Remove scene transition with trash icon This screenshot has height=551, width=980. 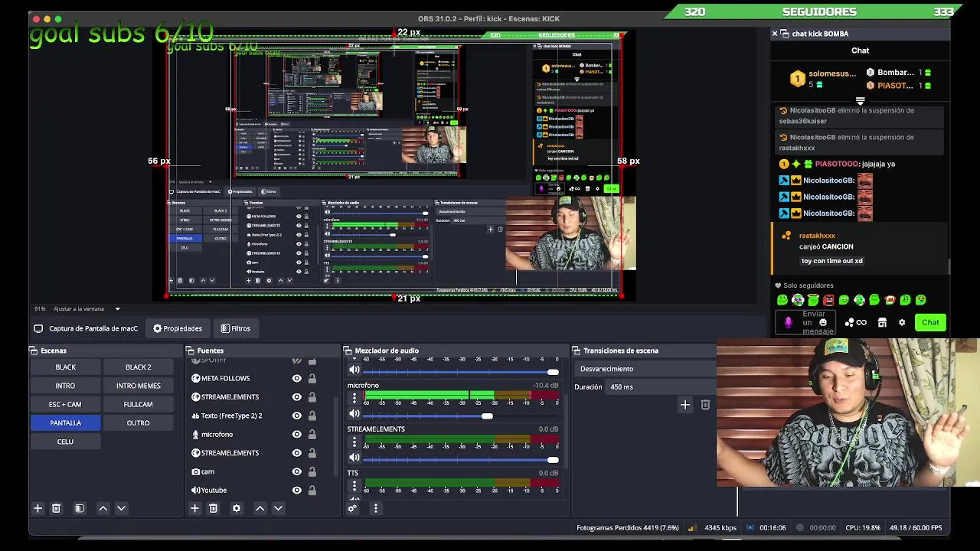tap(705, 405)
